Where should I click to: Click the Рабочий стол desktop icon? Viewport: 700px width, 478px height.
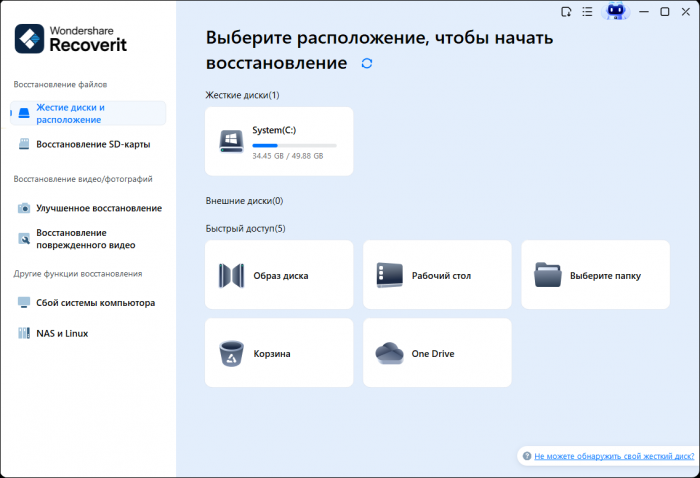[x=389, y=275]
